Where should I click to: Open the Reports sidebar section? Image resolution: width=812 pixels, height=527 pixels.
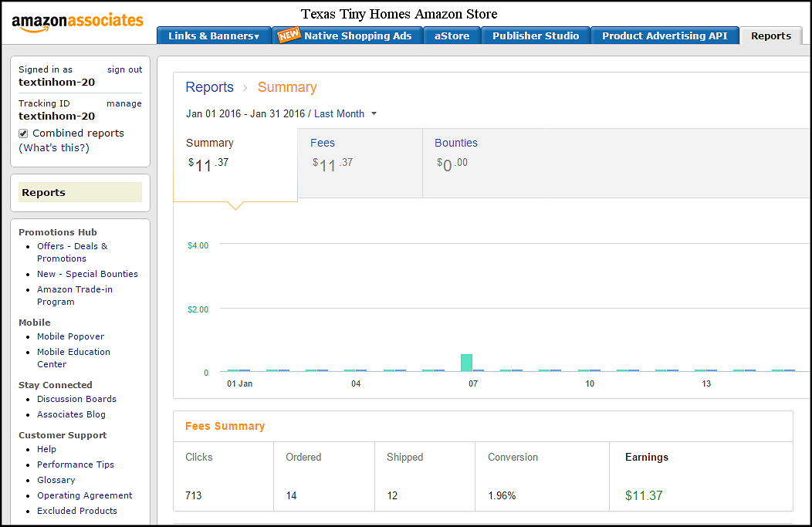[43, 193]
